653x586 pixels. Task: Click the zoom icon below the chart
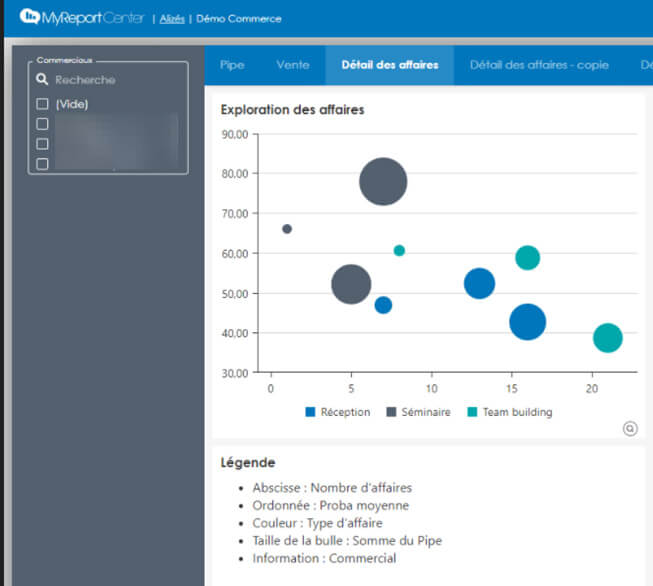[x=630, y=428]
